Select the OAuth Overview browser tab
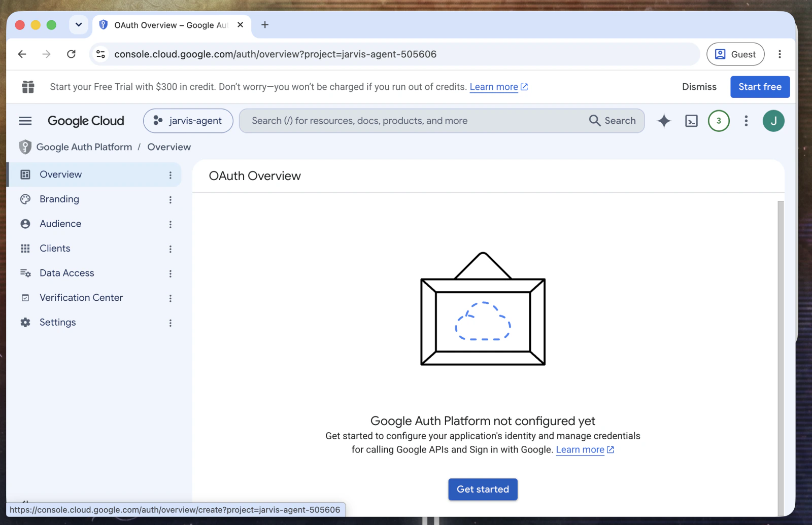This screenshot has width=812, height=525. pyautogui.click(x=172, y=25)
